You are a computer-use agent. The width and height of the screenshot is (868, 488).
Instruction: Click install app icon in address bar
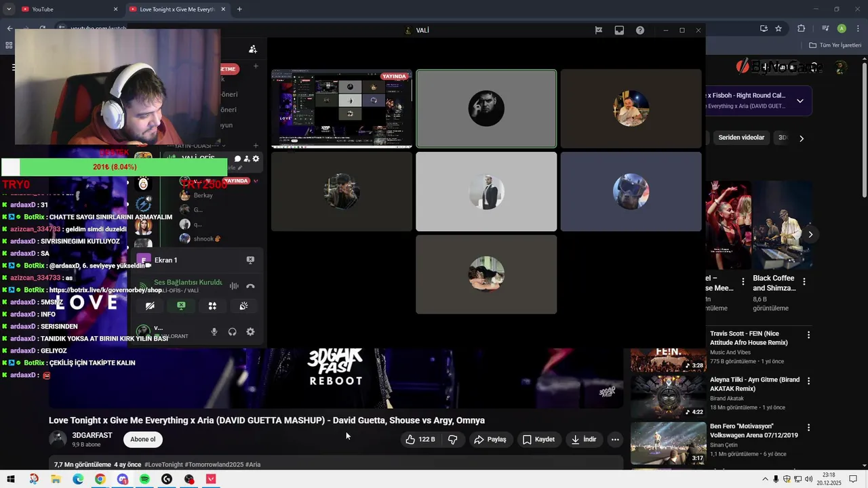764,28
